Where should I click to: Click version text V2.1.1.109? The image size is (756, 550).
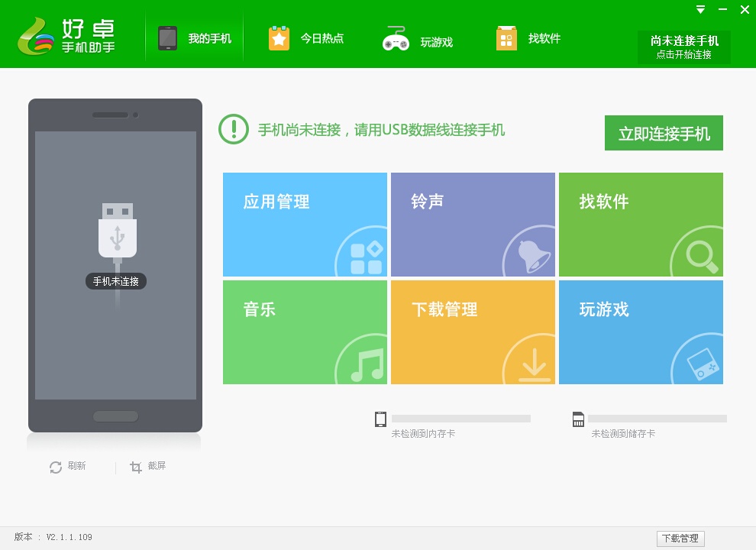click(69, 537)
